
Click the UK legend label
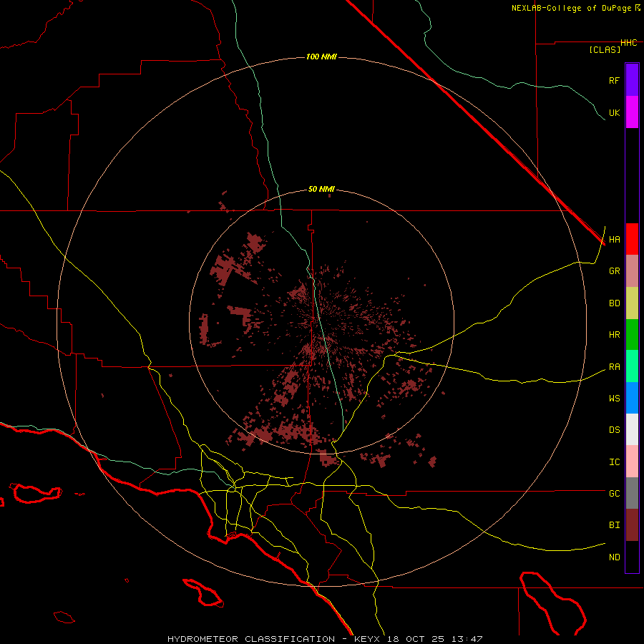point(614,112)
